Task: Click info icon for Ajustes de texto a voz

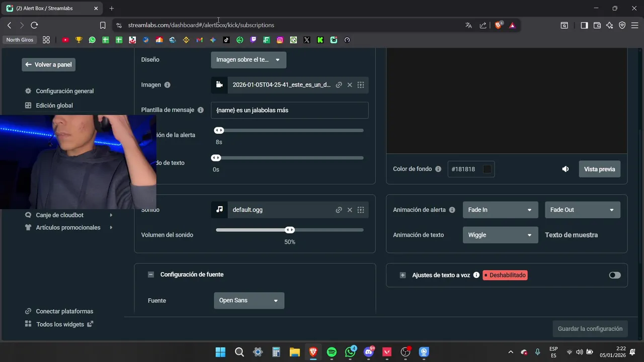Action: click(x=476, y=275)
